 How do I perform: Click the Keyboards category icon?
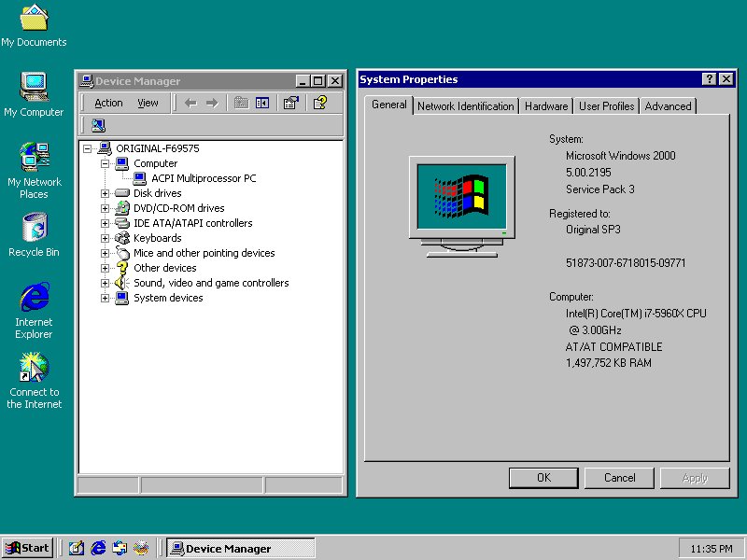click(122, 238)
